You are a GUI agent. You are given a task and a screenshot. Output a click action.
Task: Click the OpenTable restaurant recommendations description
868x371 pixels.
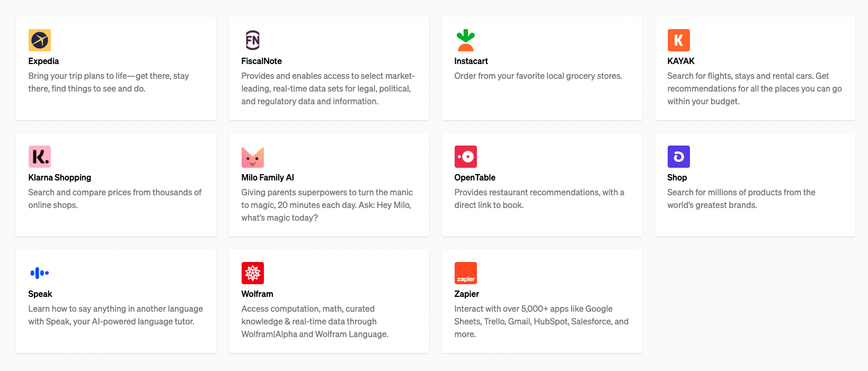pos(539,198)
